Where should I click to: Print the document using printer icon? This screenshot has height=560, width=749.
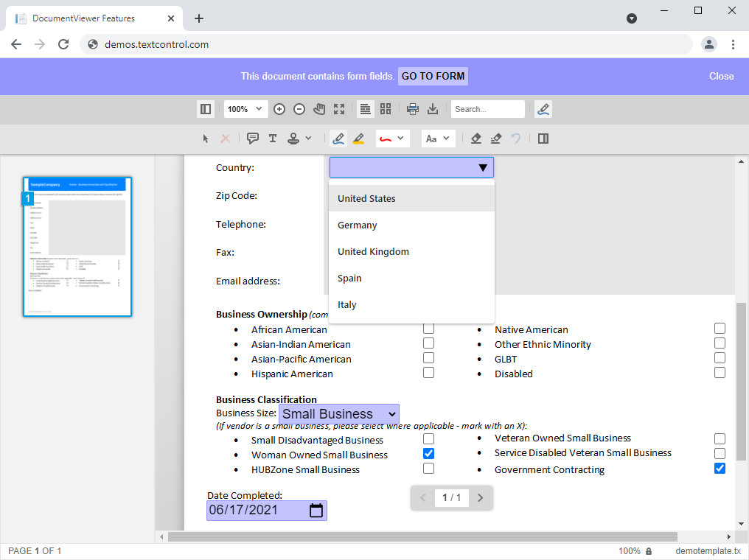point(413,109)
